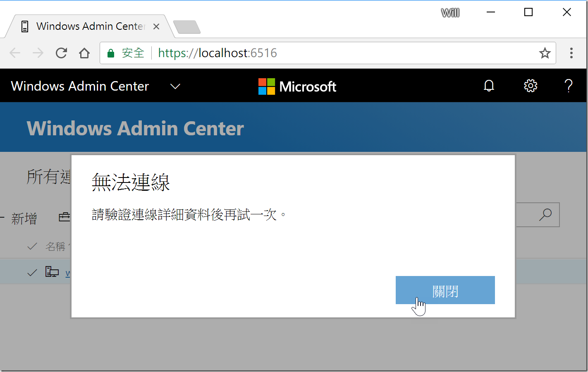Screen dimensions: 588x372
Task: Close the Windows Admin Center browser tab
Action: tap(156, 26)
